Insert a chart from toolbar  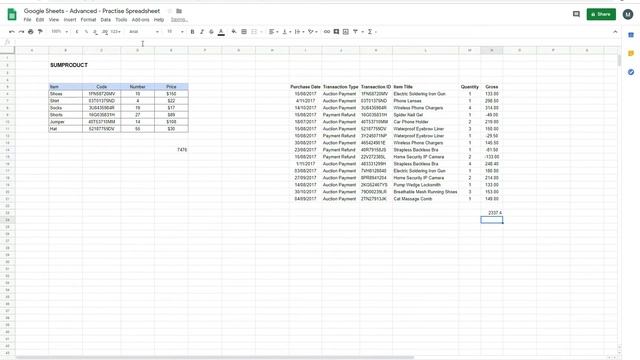tap(346, 31)
